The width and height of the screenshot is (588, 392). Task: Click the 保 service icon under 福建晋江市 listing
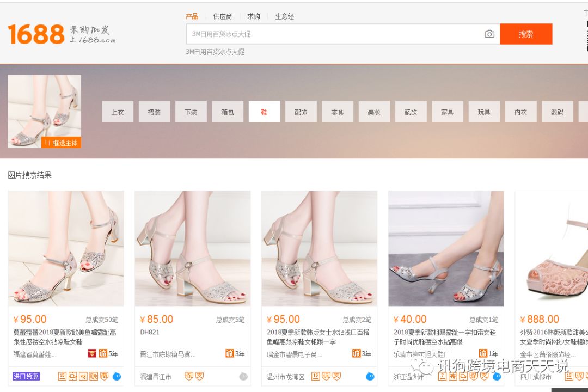pyautogui.click(x=189, y=375)
